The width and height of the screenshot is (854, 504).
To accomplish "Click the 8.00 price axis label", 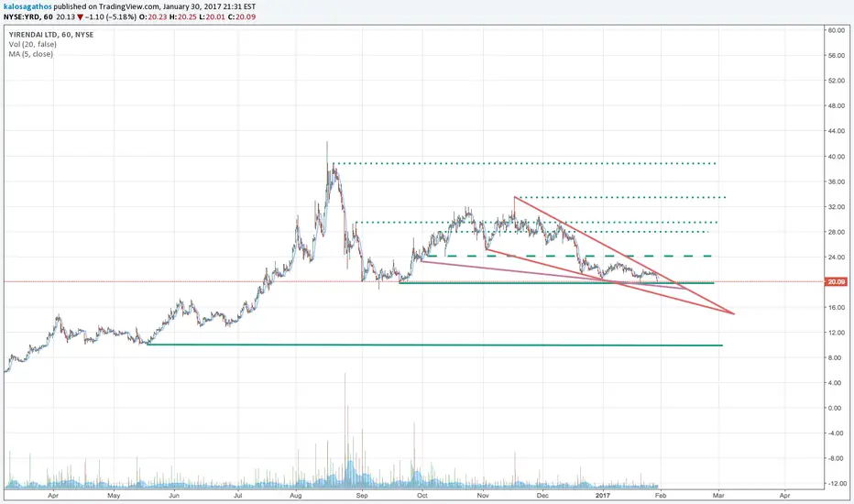I will pos(836,358).
